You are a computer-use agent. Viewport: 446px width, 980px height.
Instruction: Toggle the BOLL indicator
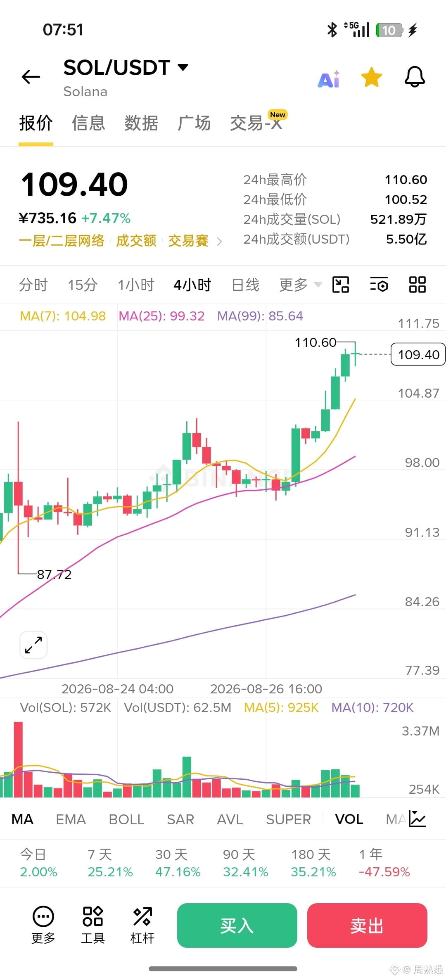126,819
